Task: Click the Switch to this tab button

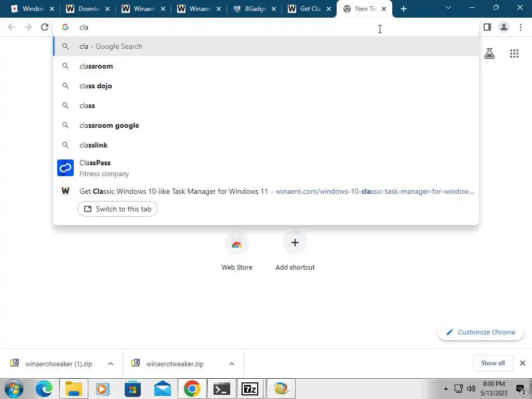Action: click(117, 209)
